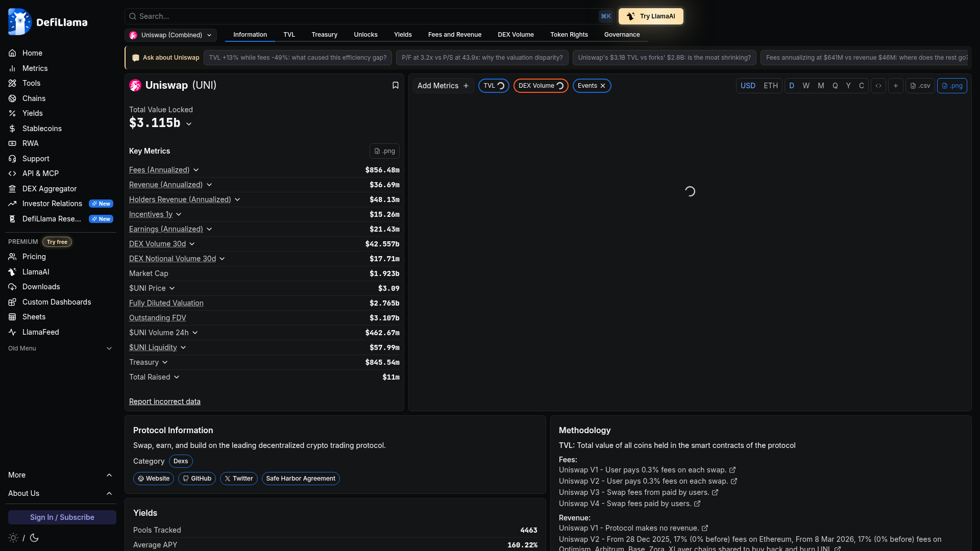Click the embed chart code icon
This screenshot has height=551, width=980.
coord(878,86)
